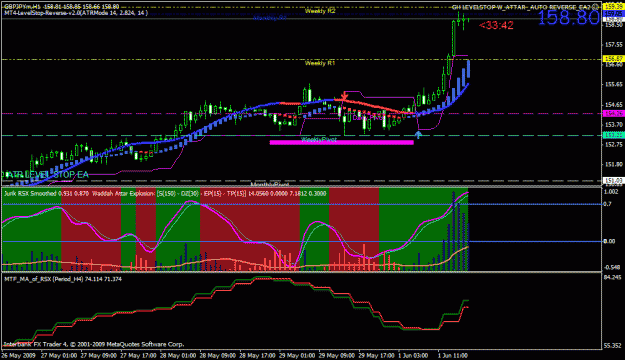Click the 29 May 17:00 time label
Image resolution: width=625 pixels, height=360 pixels.
pyautogui.click(x=377, y=355)
